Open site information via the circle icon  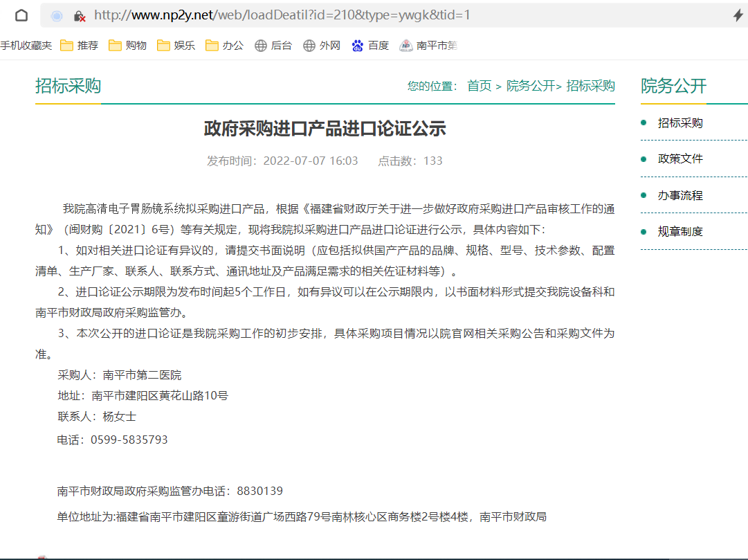[x=56, y=15]
